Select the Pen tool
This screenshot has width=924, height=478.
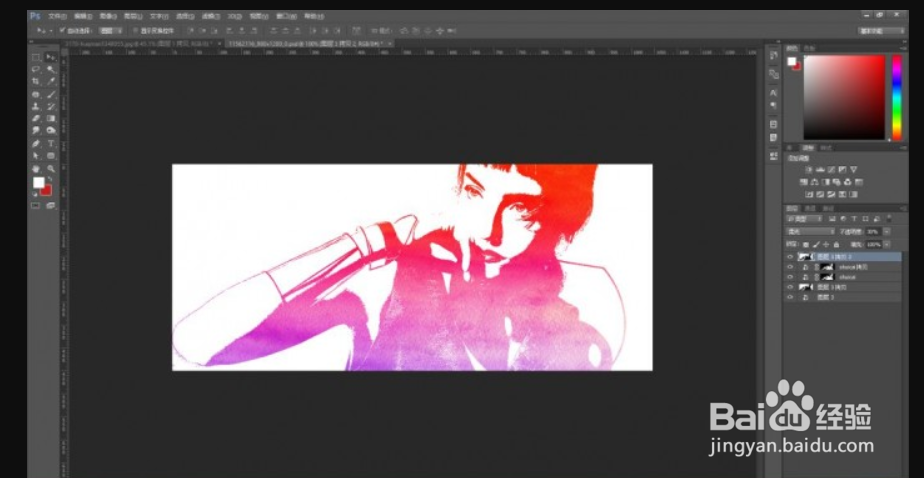(x=36, y=143)
